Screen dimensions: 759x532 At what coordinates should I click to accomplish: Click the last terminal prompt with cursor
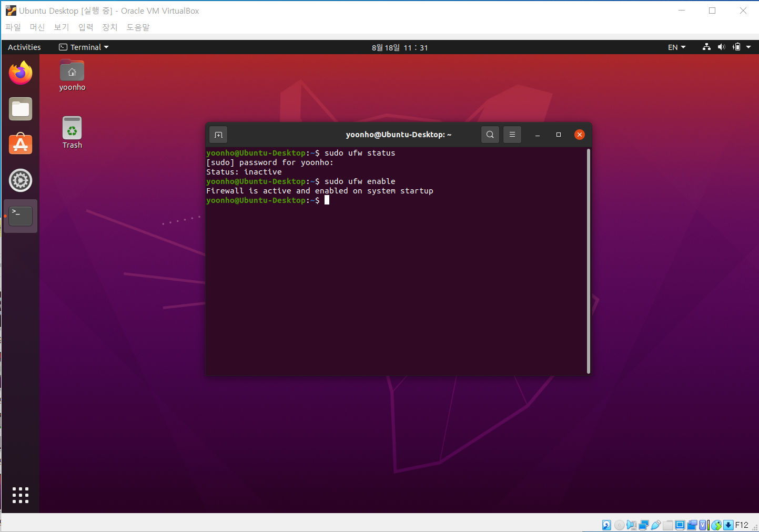(268, 200)
